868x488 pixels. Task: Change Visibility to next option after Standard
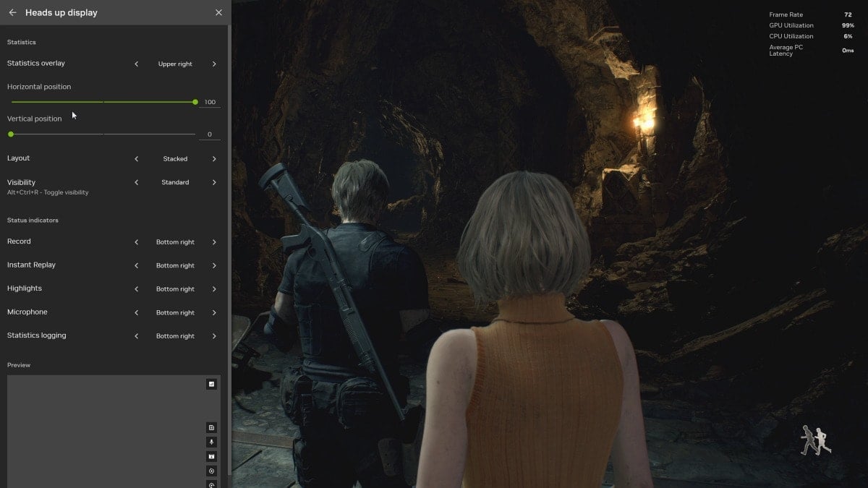[214, 182]
